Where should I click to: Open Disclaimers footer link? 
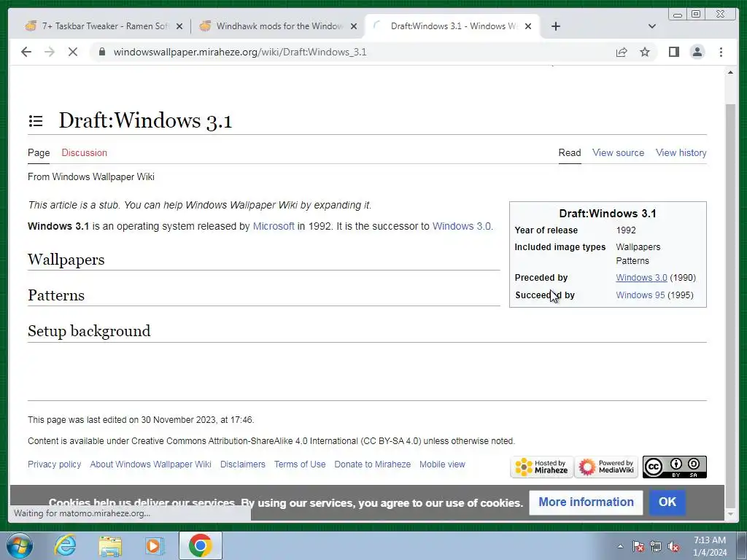pyautogui.click(x=242, y=464)
